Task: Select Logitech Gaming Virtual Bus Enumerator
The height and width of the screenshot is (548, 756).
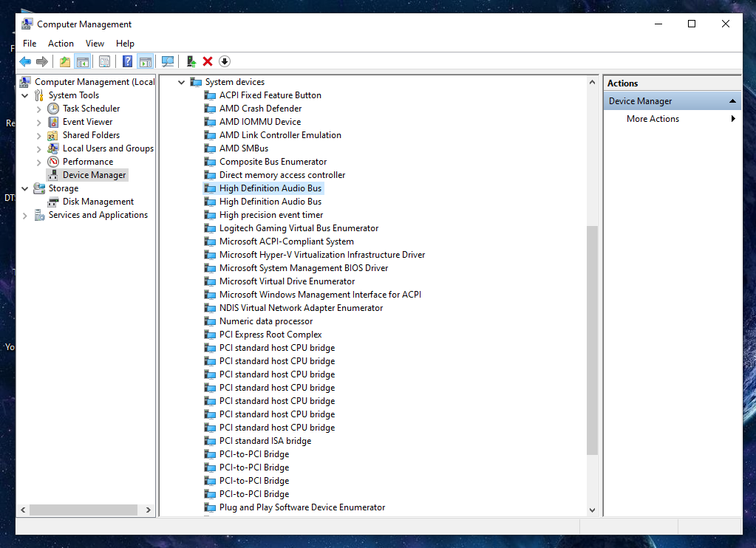Action: click(299, 228)
